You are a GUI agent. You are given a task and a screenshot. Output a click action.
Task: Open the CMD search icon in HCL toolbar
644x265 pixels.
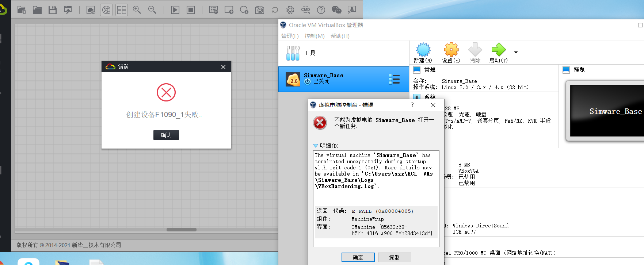(x=306, y=10)
